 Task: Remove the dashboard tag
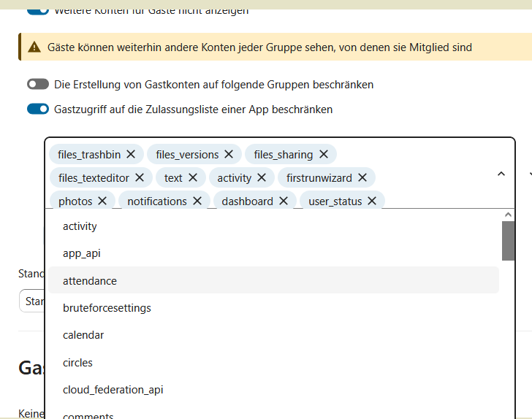[284, 201]
